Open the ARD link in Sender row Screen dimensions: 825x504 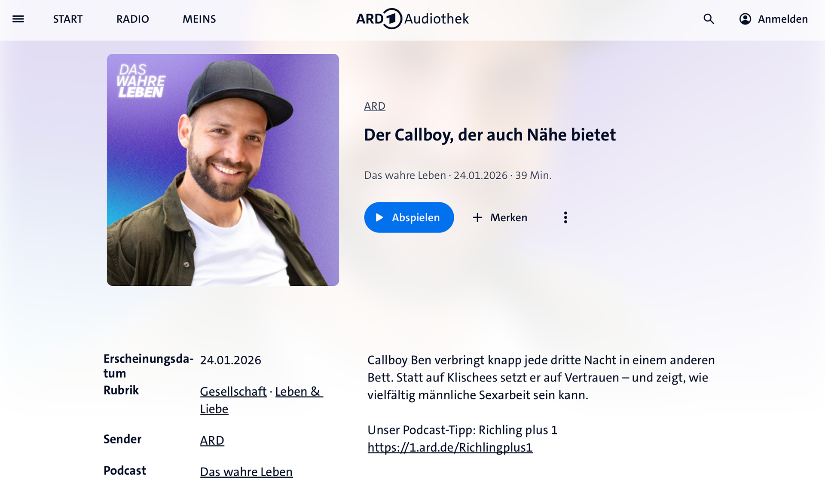pyautogui.click(x=212, y=440)
